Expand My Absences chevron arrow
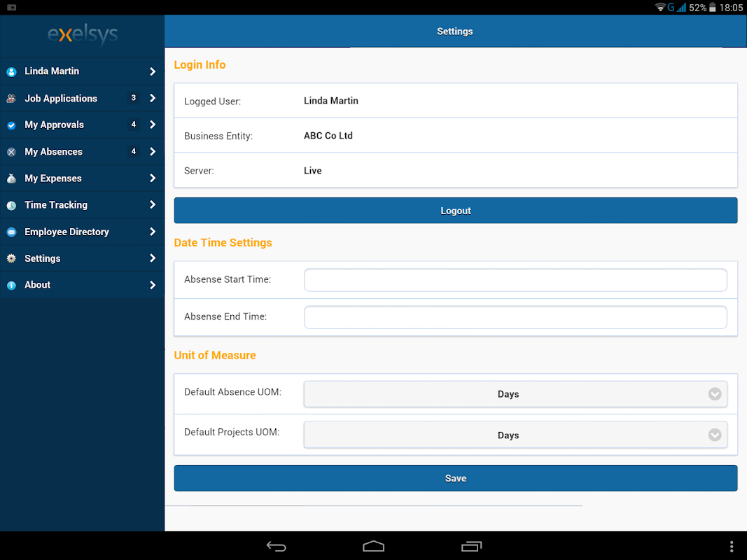The height and width of the screenshot is (560, 747). (153, 151)
